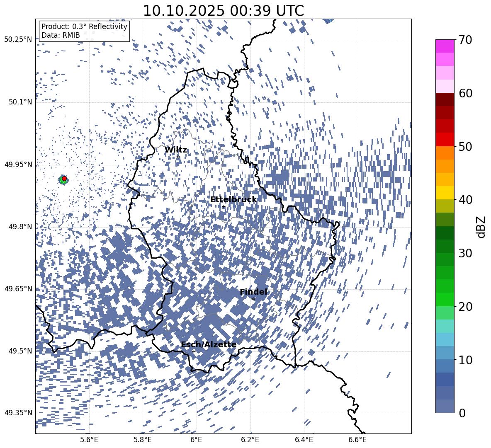Click the 6.4°E longitude label
Image resolution: width=491 pixels, height=448 pixels.
[x=304, y=440]
